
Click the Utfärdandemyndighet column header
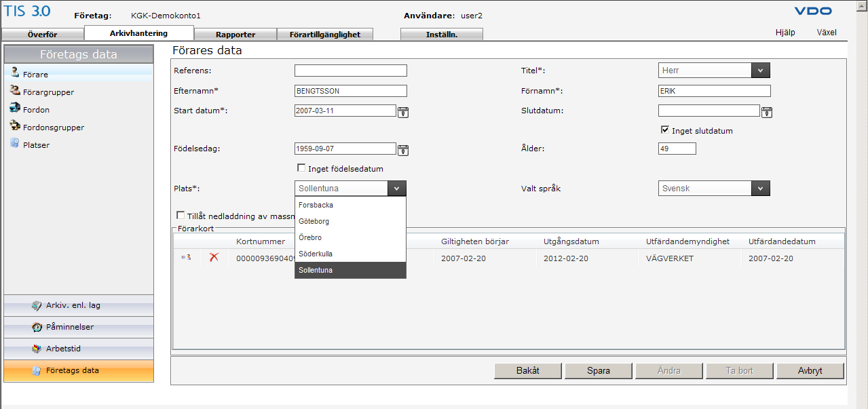688,241
